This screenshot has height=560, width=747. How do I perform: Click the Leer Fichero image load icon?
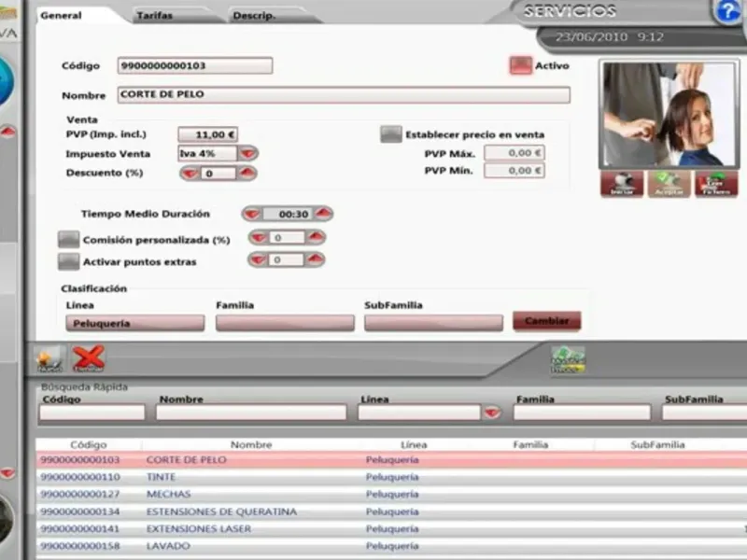click(x=716, y=184)
